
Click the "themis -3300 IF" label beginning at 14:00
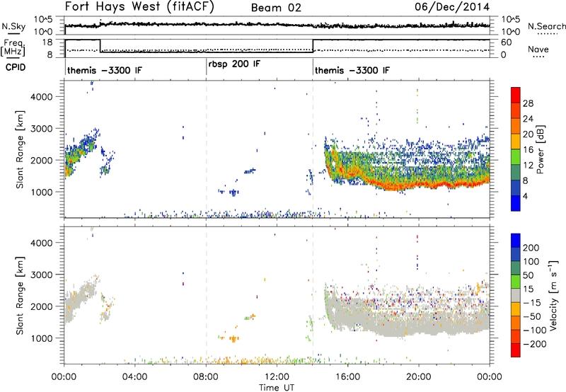[352, 70]
